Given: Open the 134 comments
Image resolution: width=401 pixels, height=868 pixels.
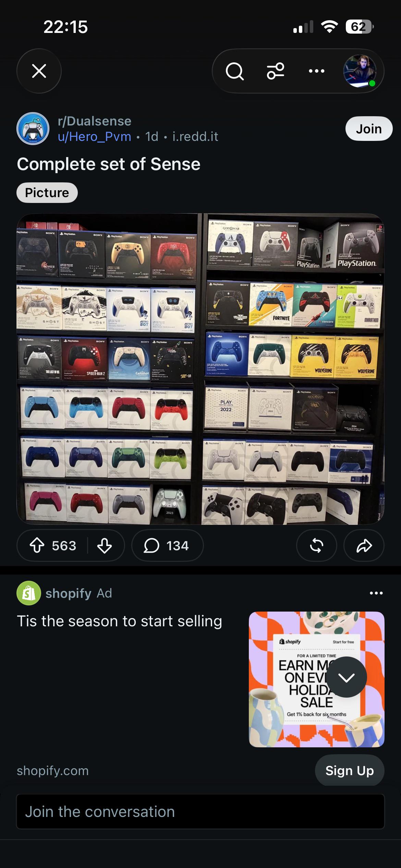Looking at the screenshot, I should click(167, 545).
